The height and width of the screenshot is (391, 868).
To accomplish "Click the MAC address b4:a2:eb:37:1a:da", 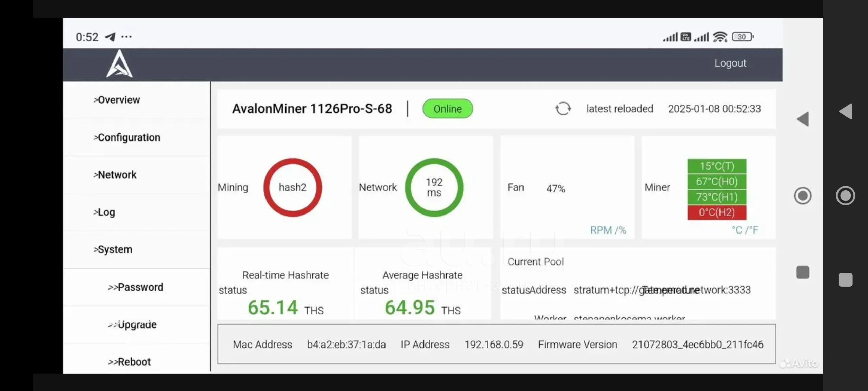I will click(x=346, y=345).
